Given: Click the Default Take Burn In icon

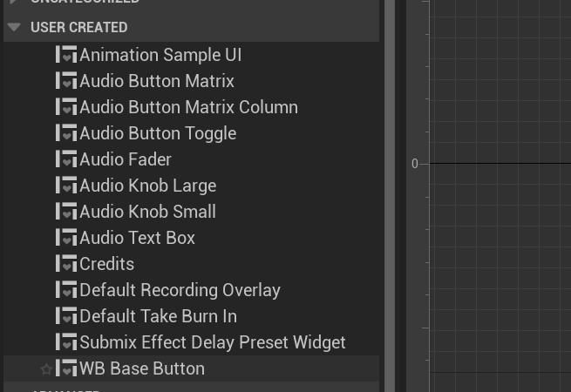Looking at the screenshot, I should click(x=66, y=316).
